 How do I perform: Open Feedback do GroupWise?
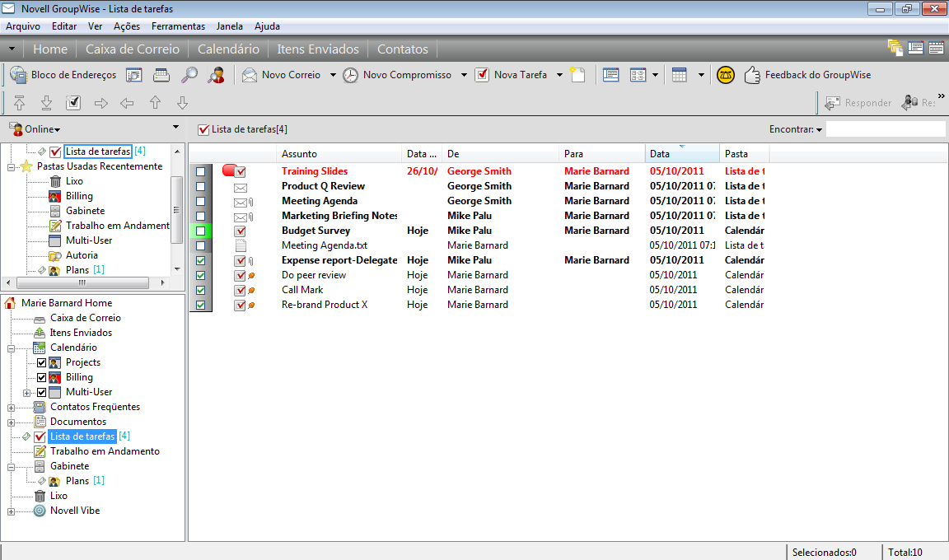tap(808, 75)
